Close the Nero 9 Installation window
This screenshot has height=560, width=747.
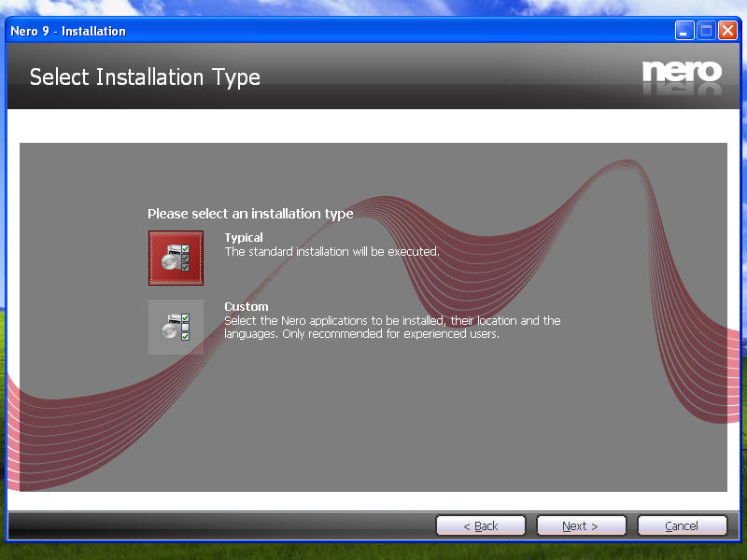click(x=728, y=31)
